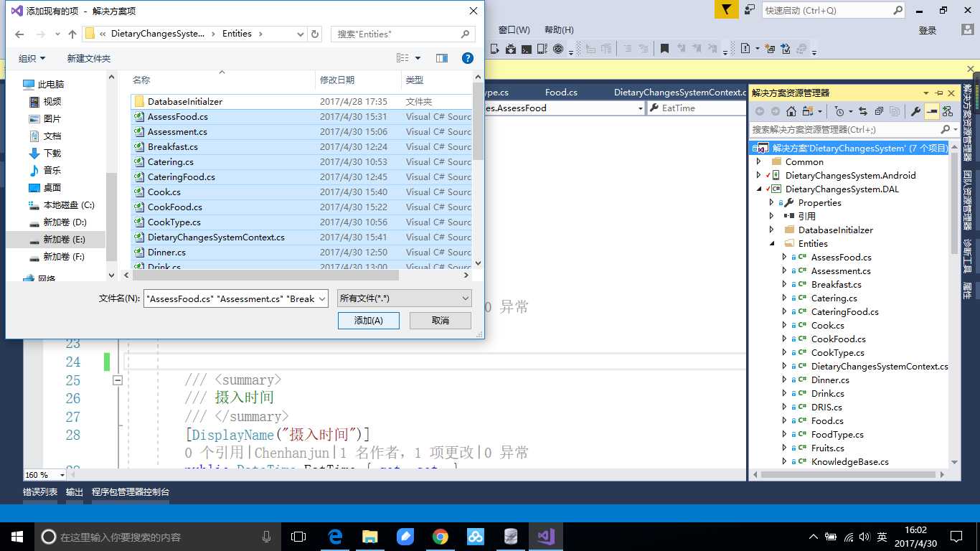Switch to the Food.cs editor tab
The height and width of the screenshot is (551, 980).
(561, 93)
